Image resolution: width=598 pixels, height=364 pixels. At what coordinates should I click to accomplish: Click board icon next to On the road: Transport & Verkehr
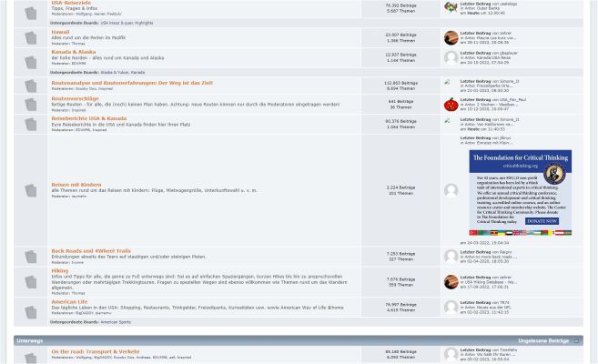[x=31, y=358]
